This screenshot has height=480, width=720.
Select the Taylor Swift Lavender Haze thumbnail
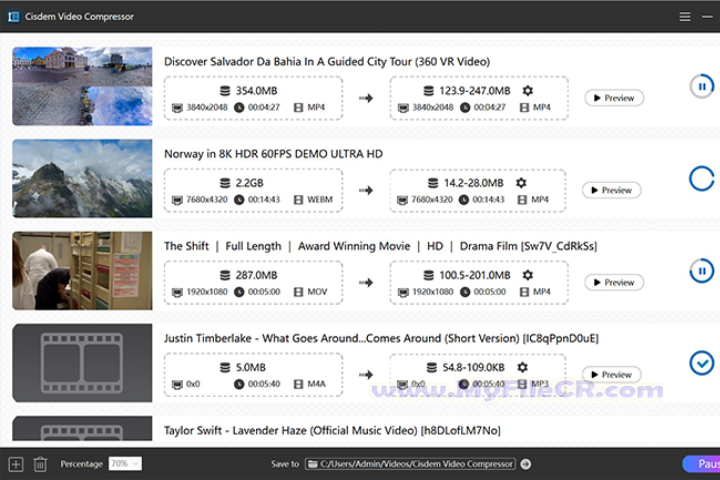82,429
